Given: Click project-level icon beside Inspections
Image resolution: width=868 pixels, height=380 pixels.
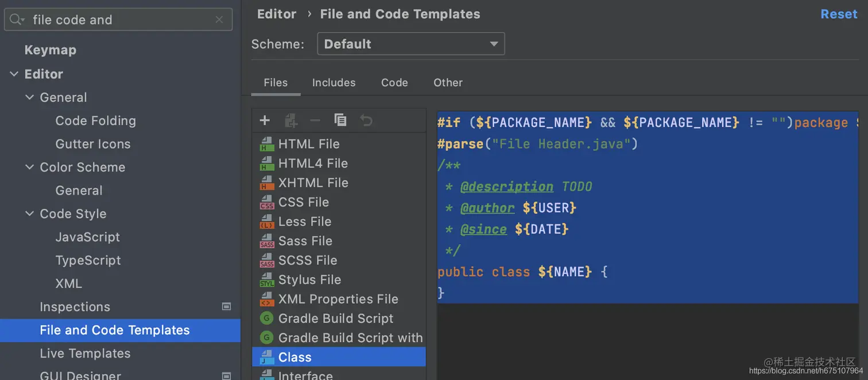Looking at the screenshot, I should tap(227, 307).
